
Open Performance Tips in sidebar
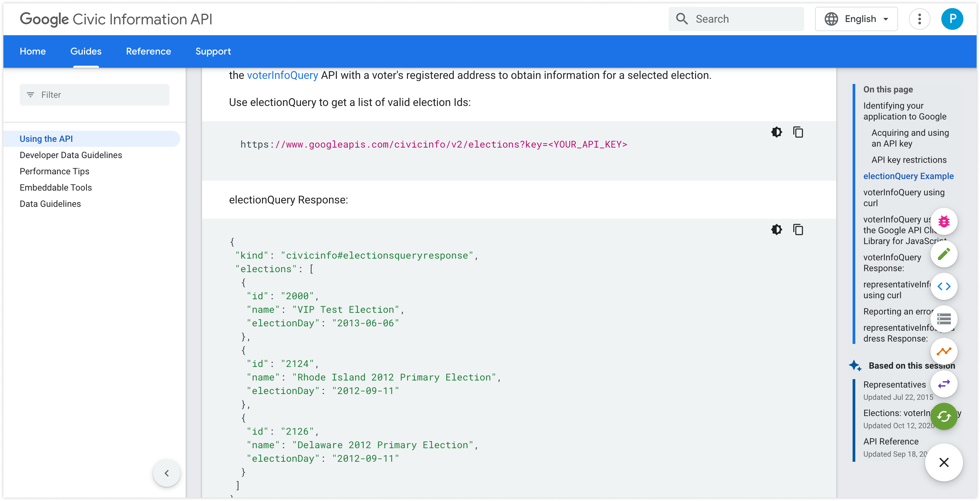(55, 171)
